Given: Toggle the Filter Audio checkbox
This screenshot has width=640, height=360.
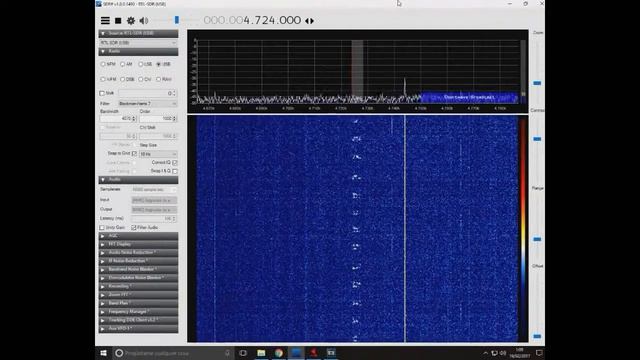Looking at the screenshot, I should click(x=134, y=227).
